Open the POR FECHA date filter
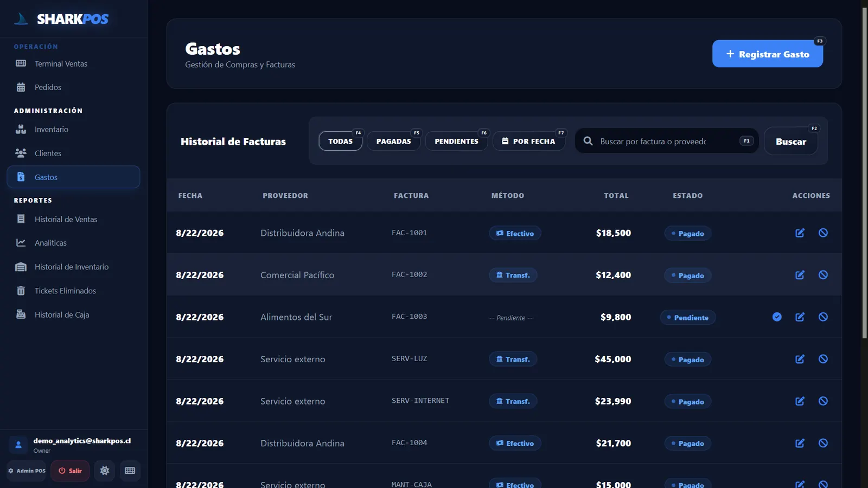The width and height of the screenshot is (868, 488). 529,141
